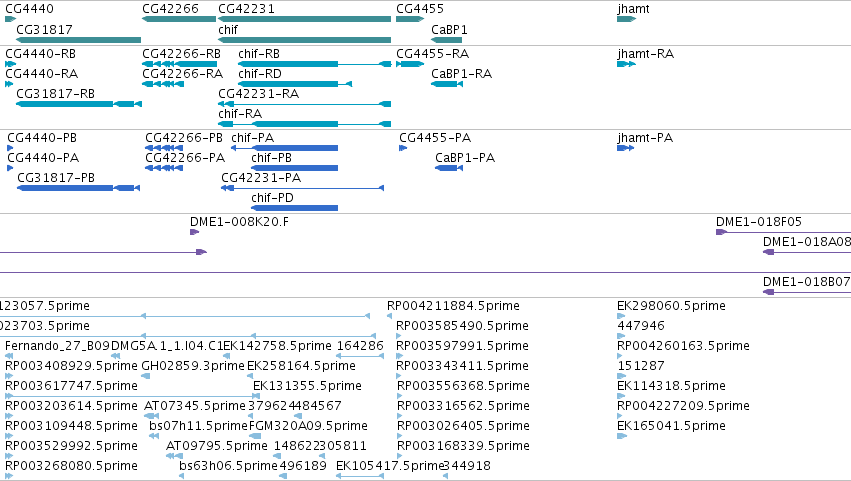Select transcript CG4440-RA
Screen dimensions: 851x481
(x=42, y=73)
